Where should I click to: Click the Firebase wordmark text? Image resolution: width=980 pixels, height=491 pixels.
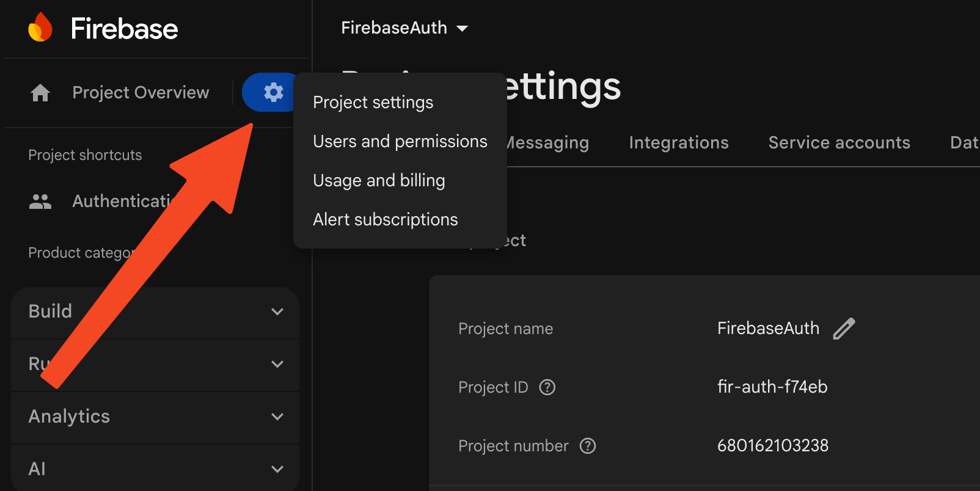[x=124, y=29]
